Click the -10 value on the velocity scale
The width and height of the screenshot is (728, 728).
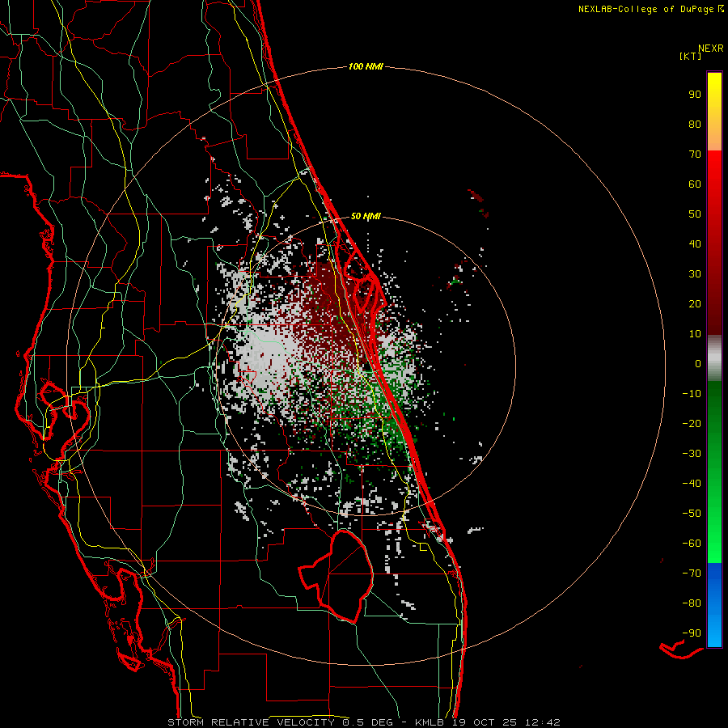point(692,394)
